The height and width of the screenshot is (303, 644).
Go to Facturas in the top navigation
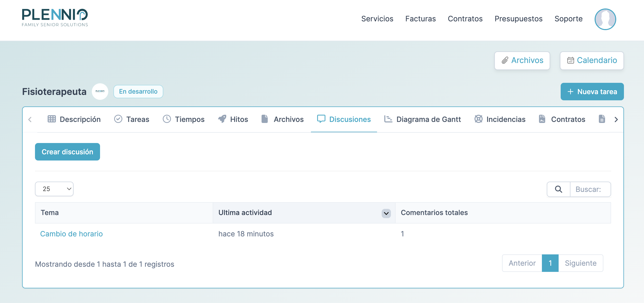tap(421, 19)
